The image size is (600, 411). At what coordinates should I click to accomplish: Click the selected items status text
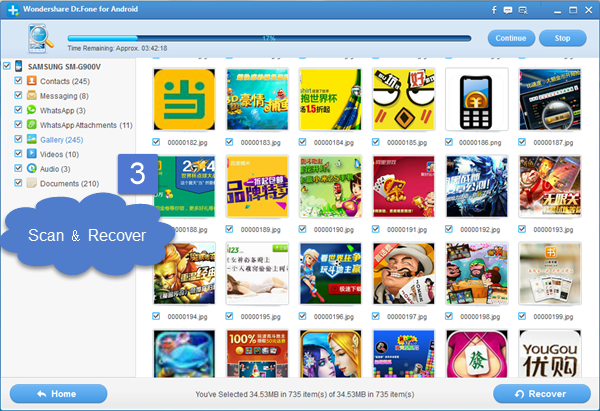pos(305,394)
